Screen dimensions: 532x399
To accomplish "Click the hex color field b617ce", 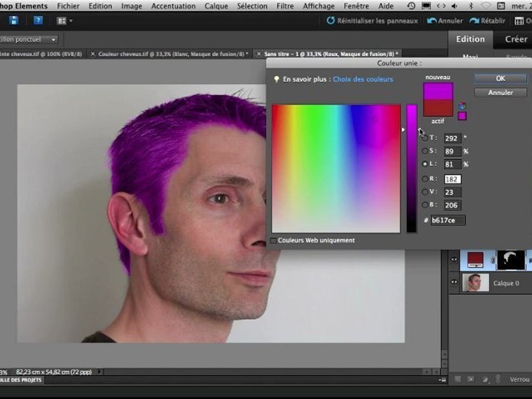I will 448,220.
